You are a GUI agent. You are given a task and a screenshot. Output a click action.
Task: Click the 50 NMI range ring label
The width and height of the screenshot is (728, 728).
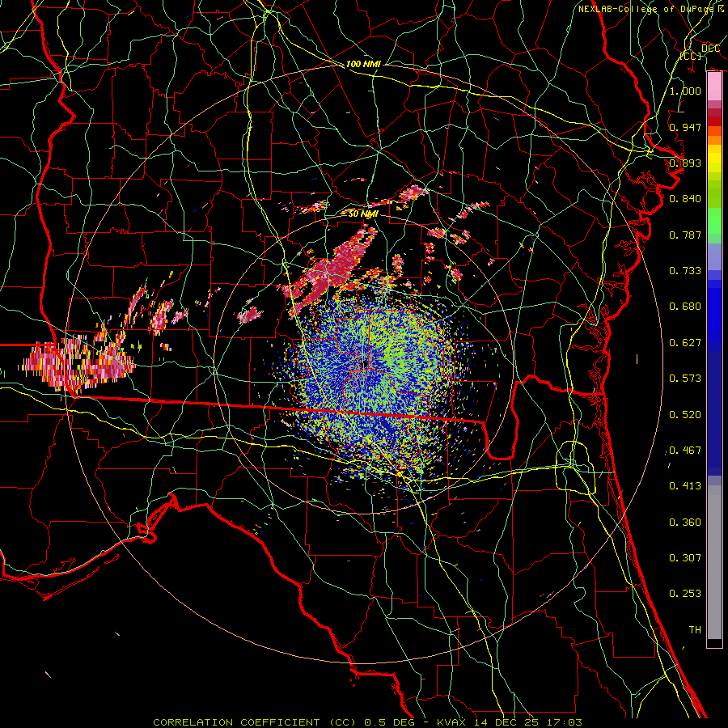pyautogui.click(x=363, y=214)
